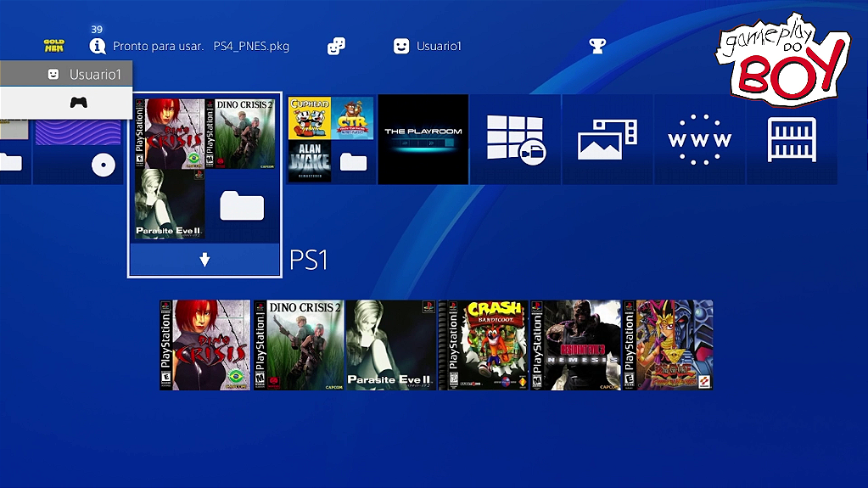
Task: Expand the PS1 folder down arrow
Action: [204, 259]
